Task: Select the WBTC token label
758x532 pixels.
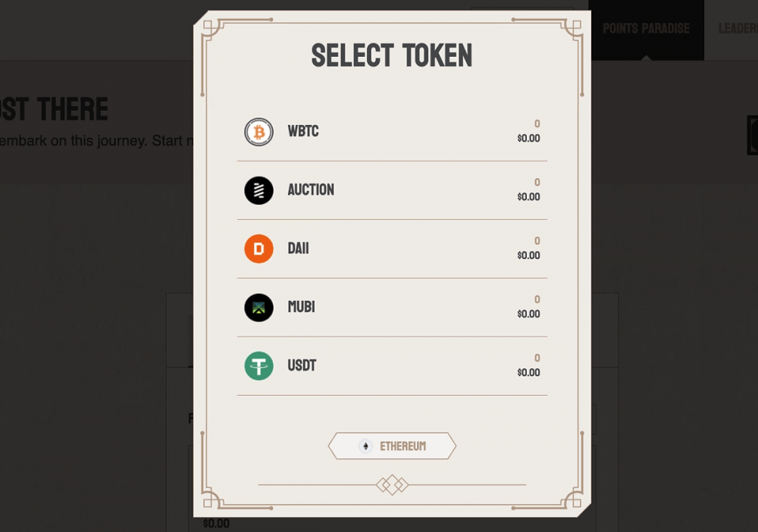Action: click(303, 131)
